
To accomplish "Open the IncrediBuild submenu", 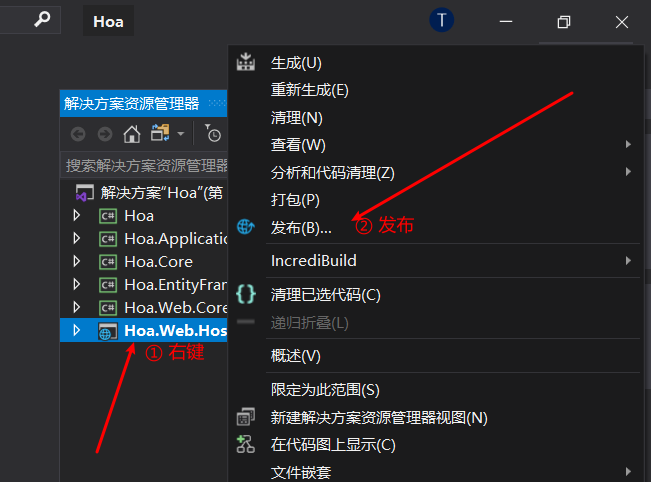I will 313,261.
